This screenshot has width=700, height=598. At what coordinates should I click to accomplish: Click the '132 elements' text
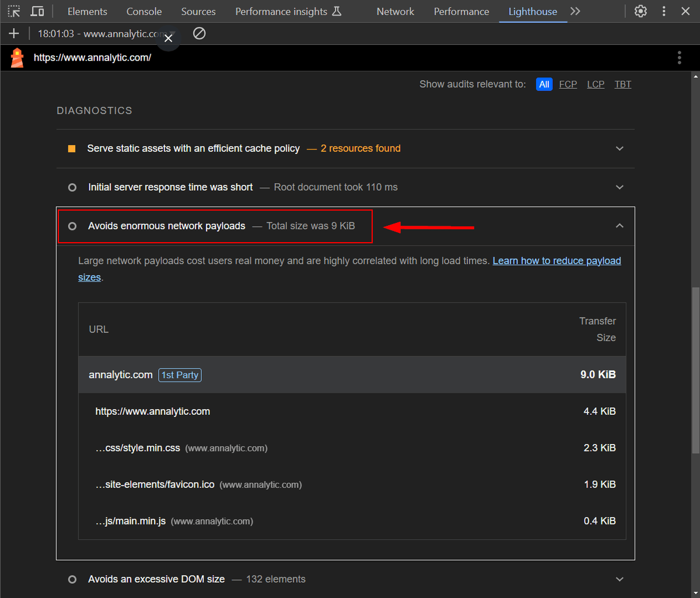(x=275, y=579)
